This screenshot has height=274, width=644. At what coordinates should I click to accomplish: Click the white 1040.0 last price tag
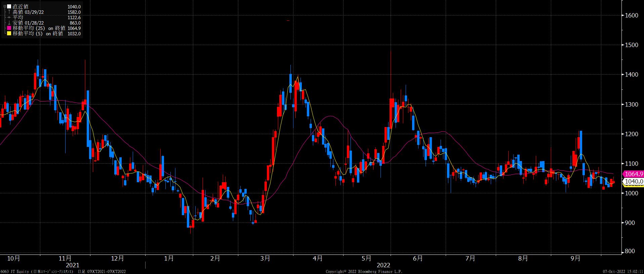click(x=633, y=181)
